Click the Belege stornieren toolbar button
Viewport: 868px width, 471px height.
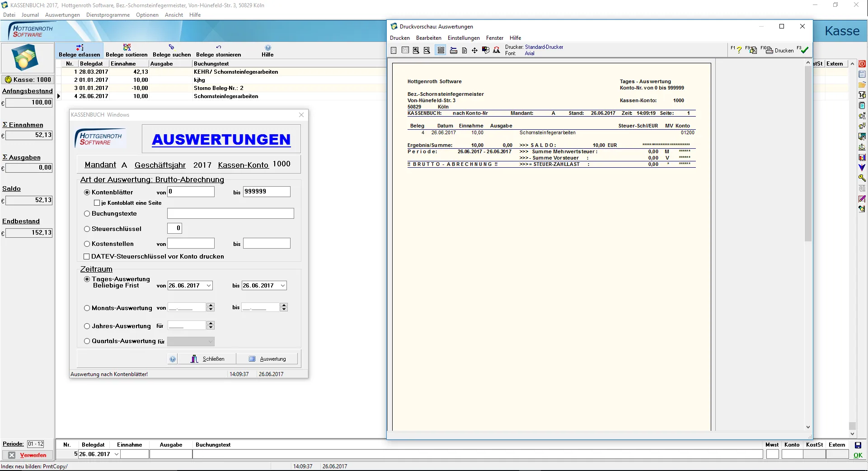[x=218, y=51]
